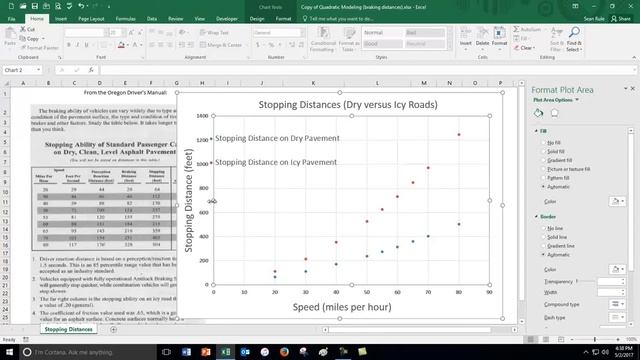Select the Solid line border option
Screen dimensions: 640x360
543,237
